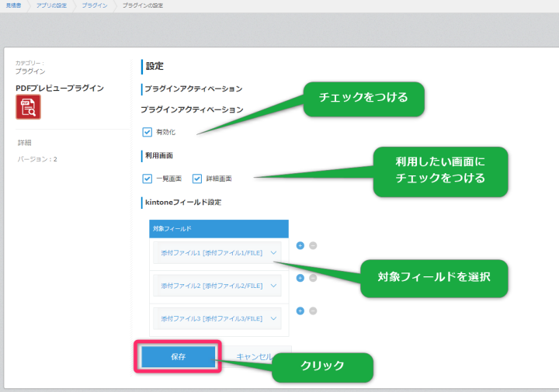This screenshot has height=392, width=559.
Task: Click the PDF preview plugin icon
Action: pyautogui.click(x=29, y=107)
